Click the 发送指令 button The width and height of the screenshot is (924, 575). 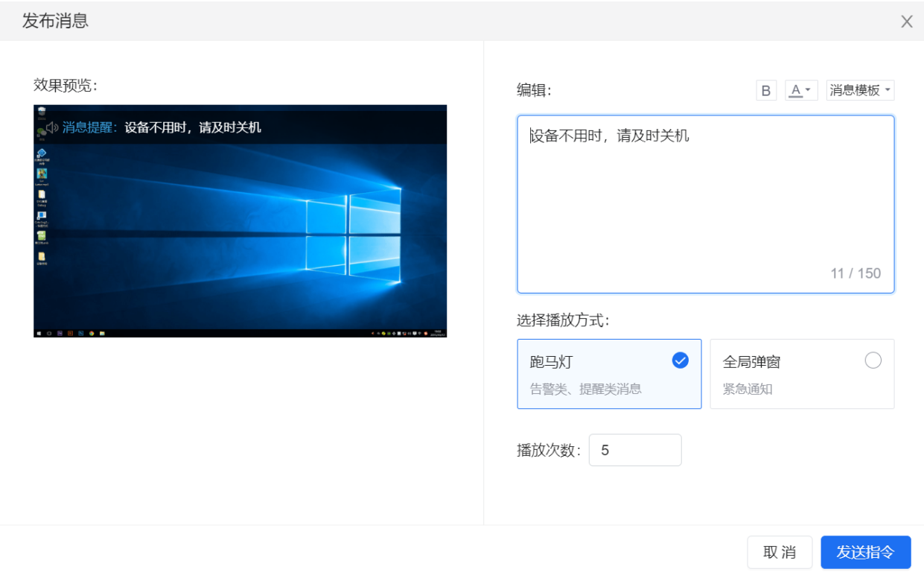click(865, 553)
